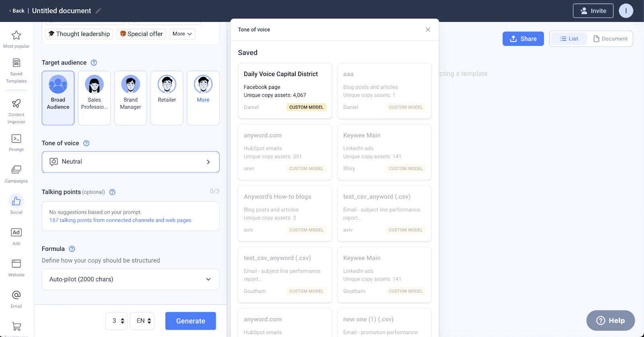Open Saved Templates in sidebar
644x337 pixels.
(x=16, y=71)
